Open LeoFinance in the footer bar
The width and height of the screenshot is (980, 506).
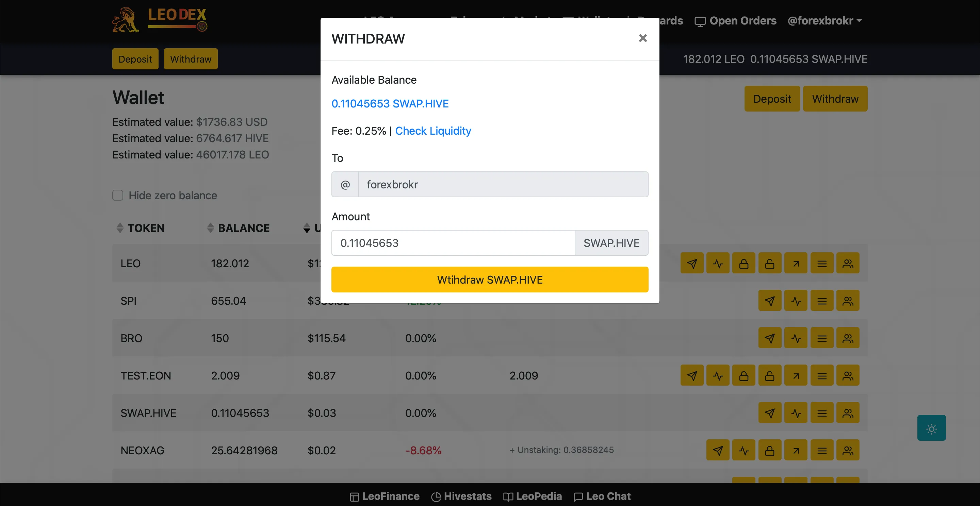tap(385, 496)
